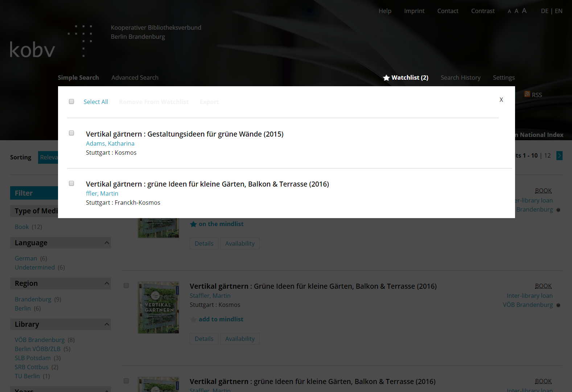Select the largest font size A
This screenshot has width=572, height=392.
tap(524, 11)
